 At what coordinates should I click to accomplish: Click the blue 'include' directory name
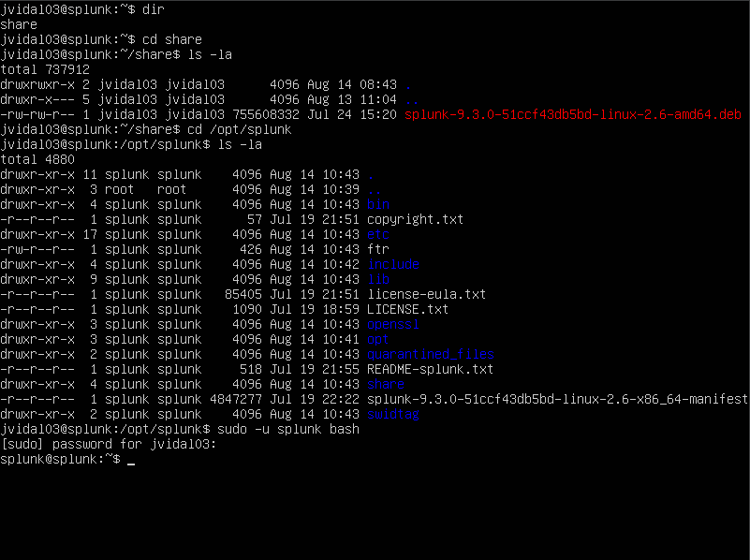tap(393, 264)
